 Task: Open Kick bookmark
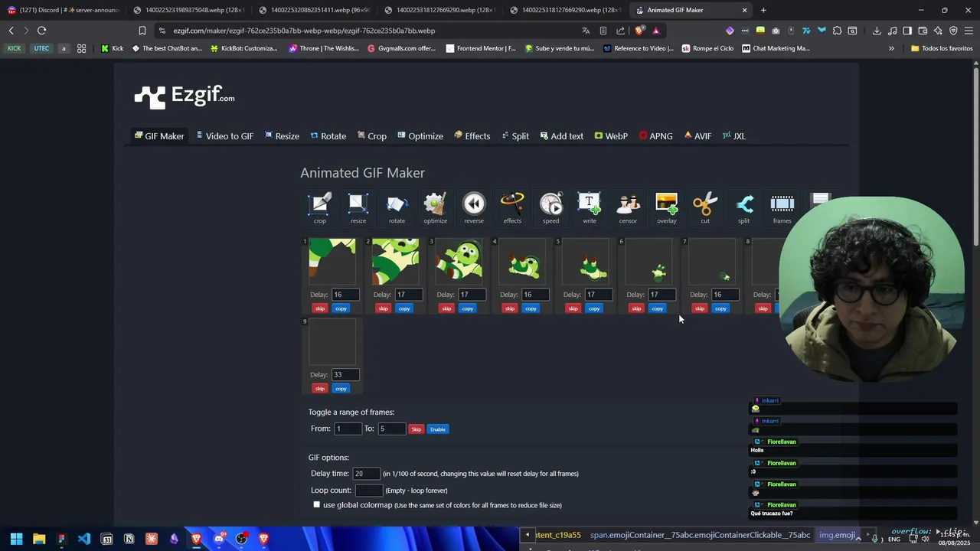112,48
